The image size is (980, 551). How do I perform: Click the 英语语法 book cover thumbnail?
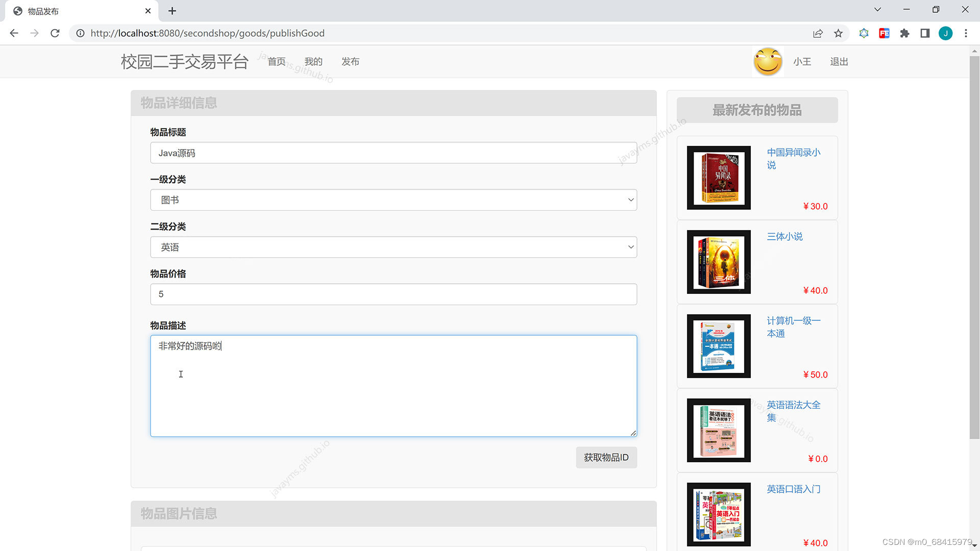719,430
